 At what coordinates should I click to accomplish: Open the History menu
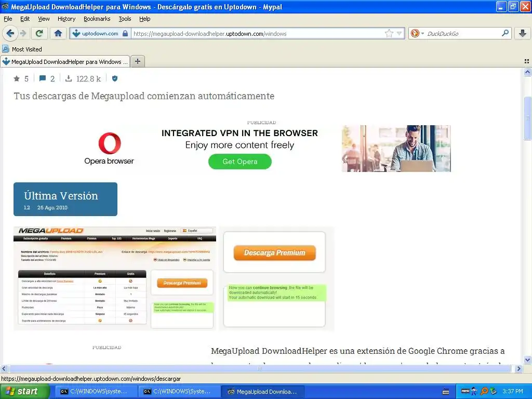coord(66,19)
